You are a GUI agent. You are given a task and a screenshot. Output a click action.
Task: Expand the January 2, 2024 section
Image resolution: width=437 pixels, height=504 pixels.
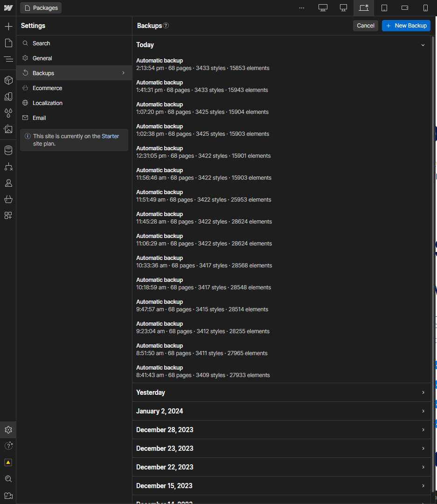(282, 411)
